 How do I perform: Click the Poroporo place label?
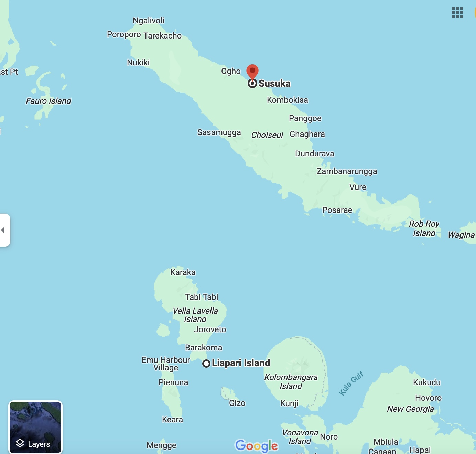tap(124, 35)
